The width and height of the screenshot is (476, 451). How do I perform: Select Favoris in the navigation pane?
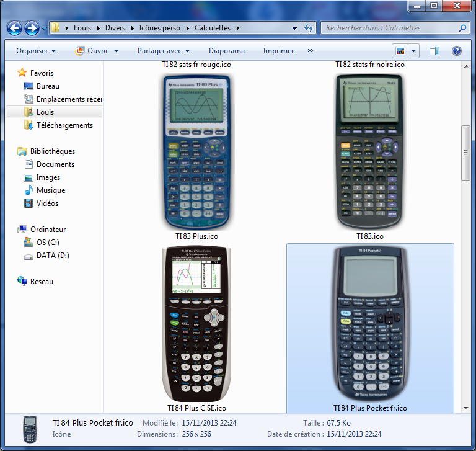pyautogui.click(x=36, y=73)
